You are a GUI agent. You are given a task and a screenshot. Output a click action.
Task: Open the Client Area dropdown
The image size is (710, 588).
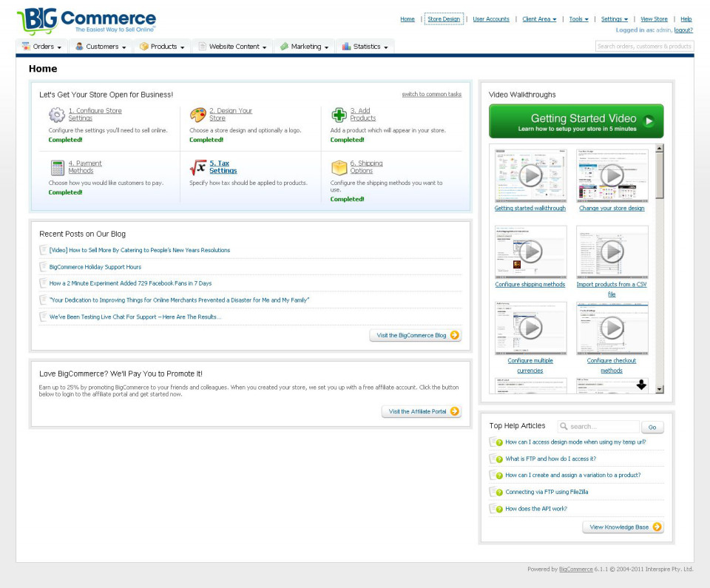pos(539,19)
